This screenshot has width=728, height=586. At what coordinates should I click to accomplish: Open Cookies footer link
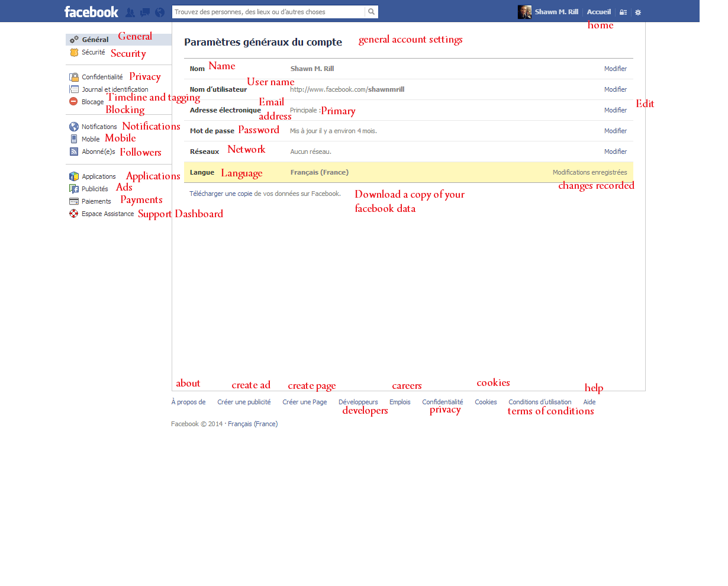click(486, 402)
